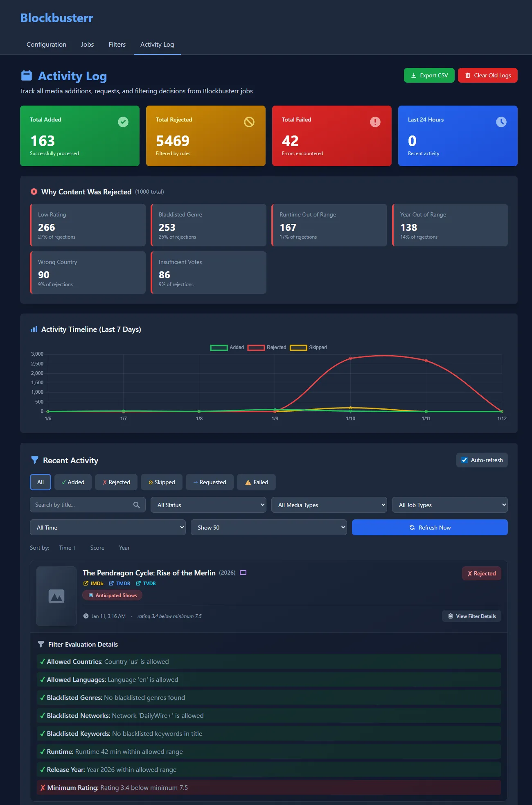Click View Filter Details button
The image size is (532, 805).
pyautogui.click(x=471, y=616)
